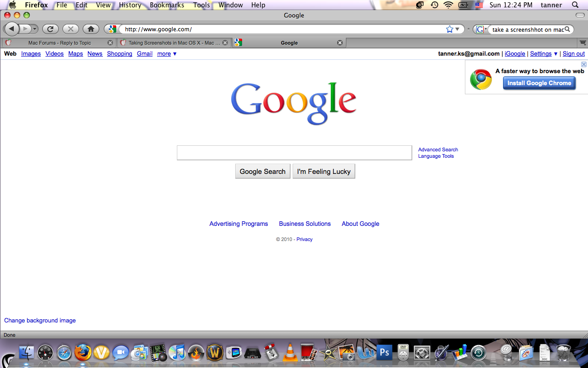The height and width of the screenshot is (368, 588).
Task: Launch VLC from the Dock
Action: 290,353
